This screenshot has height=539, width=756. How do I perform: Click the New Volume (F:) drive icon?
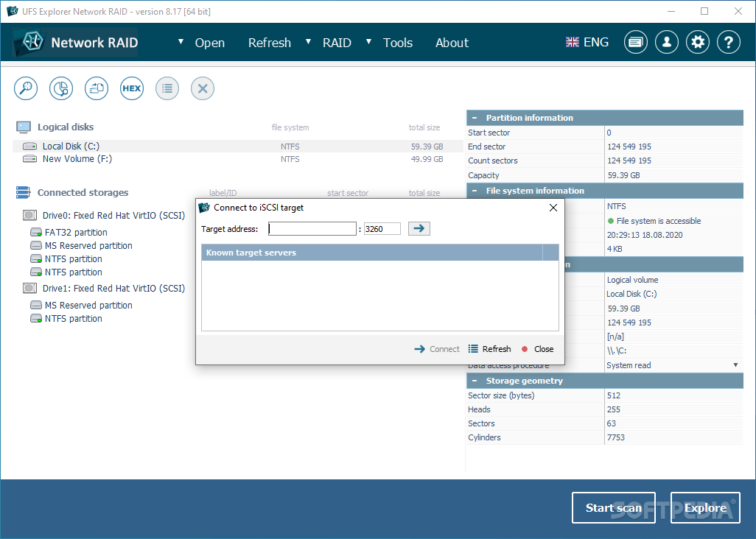(30, 158)
